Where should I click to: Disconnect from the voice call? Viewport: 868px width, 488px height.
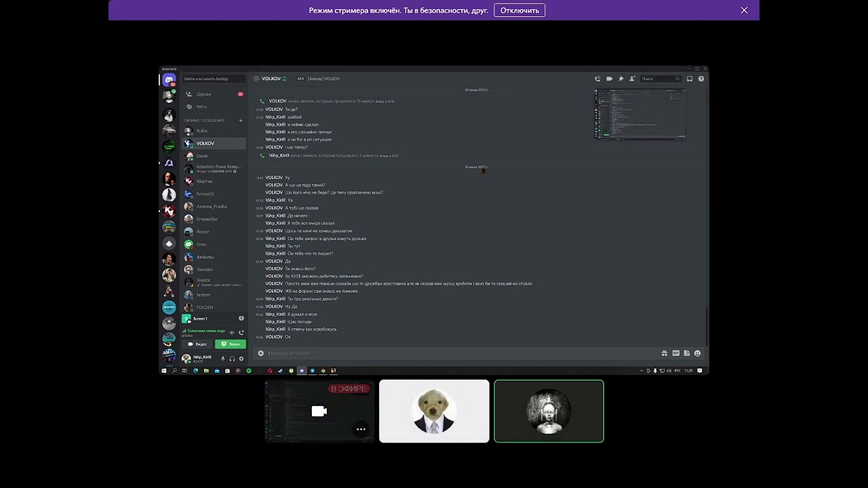point(241,332)
